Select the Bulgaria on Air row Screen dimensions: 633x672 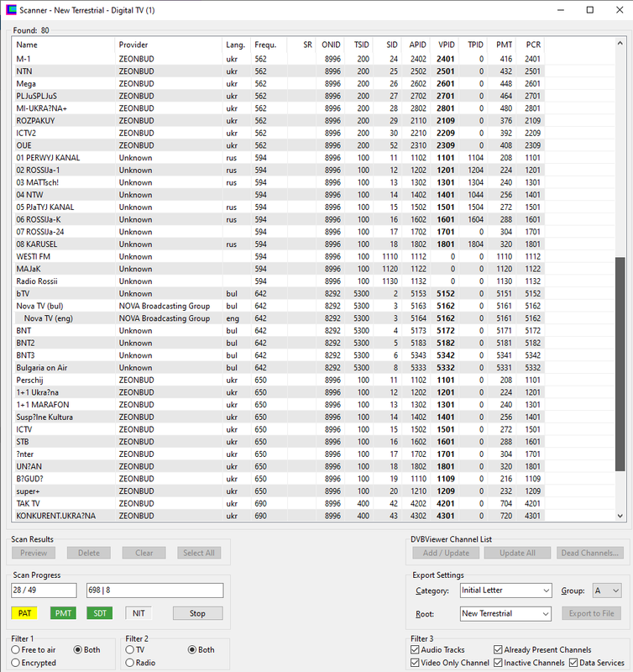(279, 368)
